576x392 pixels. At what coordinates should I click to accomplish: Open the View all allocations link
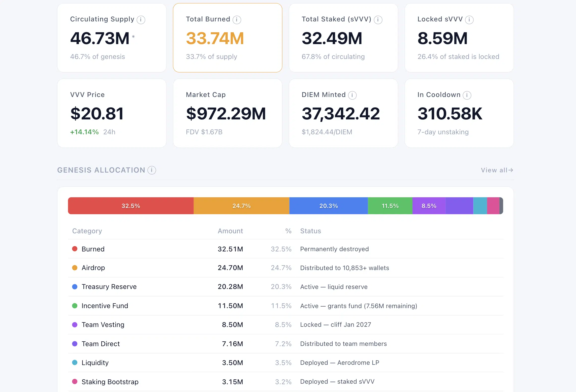tap(497, 170)
